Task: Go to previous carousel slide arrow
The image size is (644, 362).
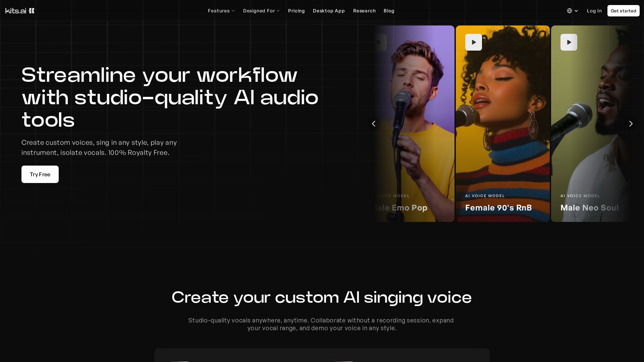Action: pyautogui.click(x=373, y=124)
